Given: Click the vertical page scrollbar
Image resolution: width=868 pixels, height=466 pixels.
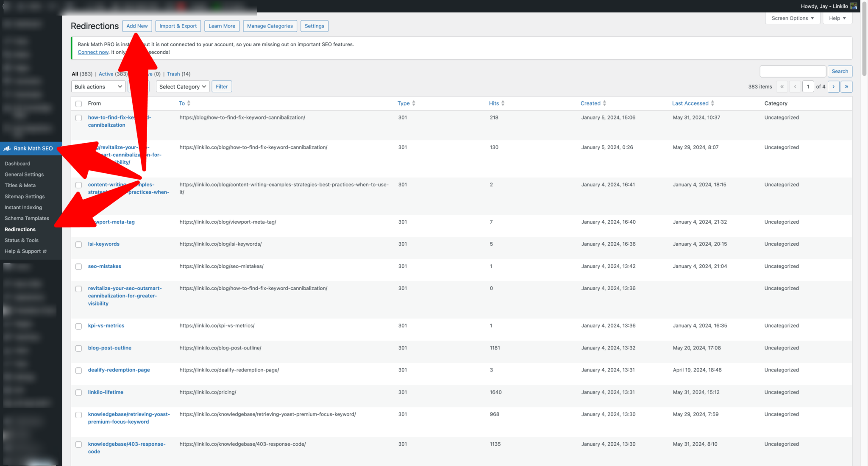Looking at the screenshot, I should pos(864,233).
